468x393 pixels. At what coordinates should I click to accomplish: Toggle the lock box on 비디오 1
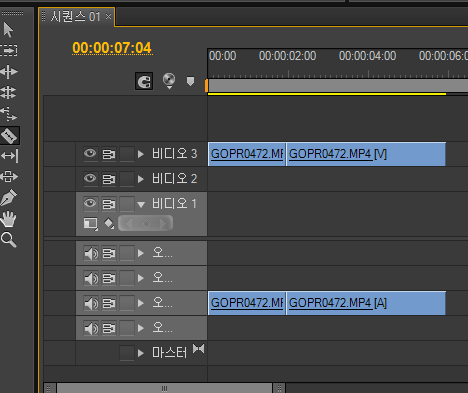(x=127, y=204)
